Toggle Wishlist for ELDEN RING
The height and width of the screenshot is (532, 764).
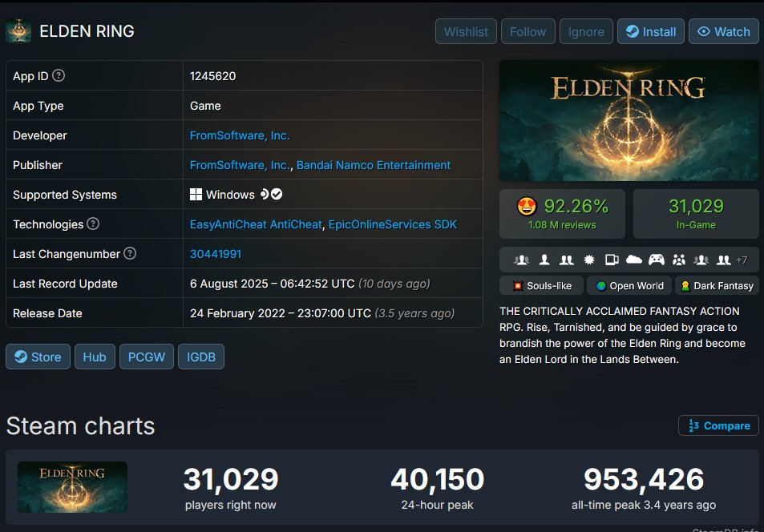point(466,32)
